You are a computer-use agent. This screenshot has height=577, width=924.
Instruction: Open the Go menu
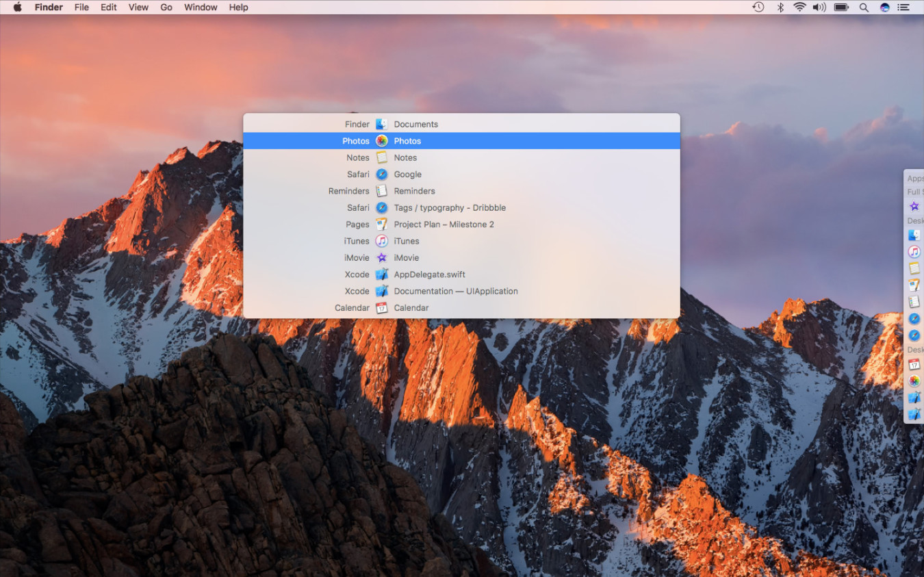tap(166, 7)
